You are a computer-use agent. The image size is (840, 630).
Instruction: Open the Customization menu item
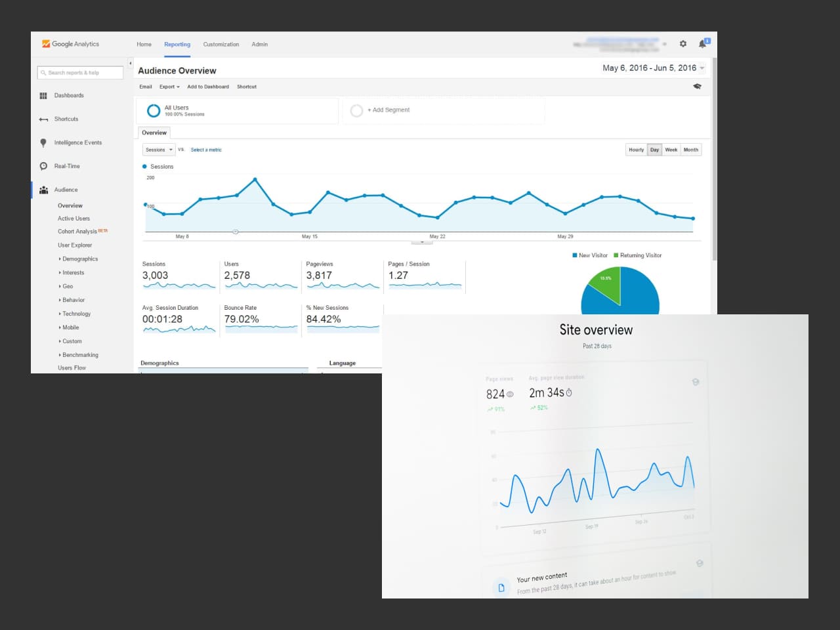tap(220, 44)
